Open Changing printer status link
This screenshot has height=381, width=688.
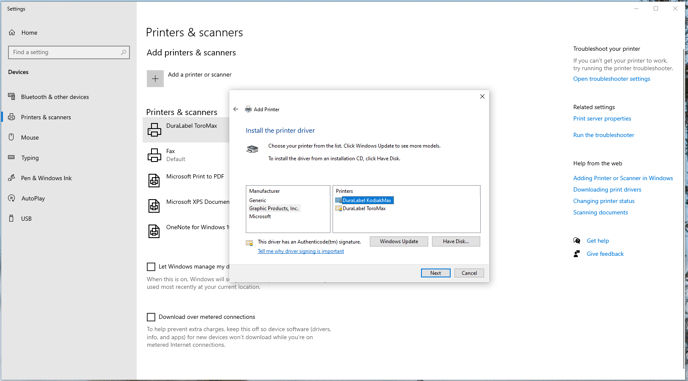coord(604,201)
